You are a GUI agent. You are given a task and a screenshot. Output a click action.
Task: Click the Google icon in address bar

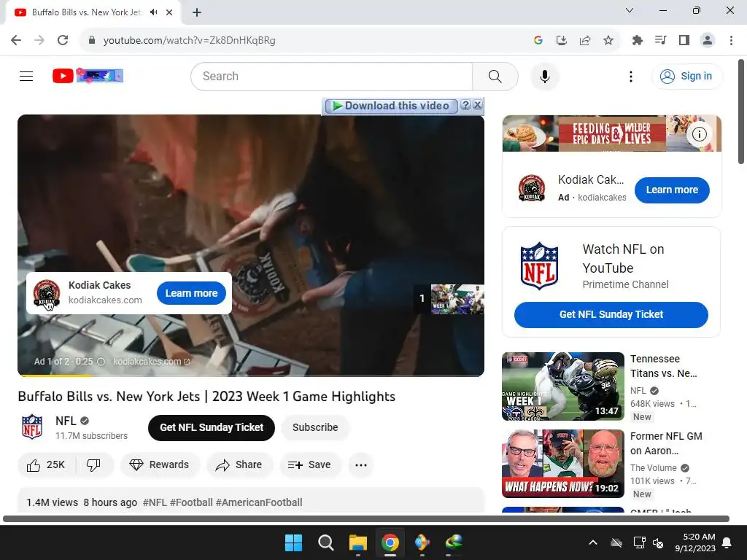(538, 41)
